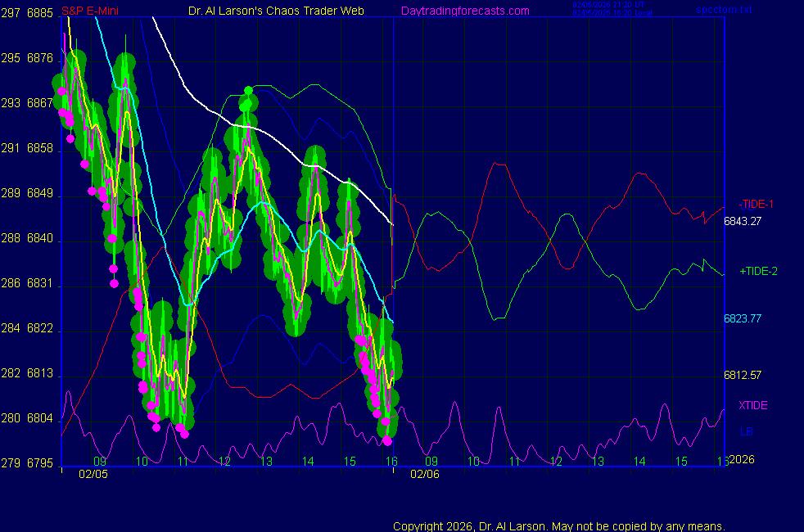Click the -TIDE-1 legend label
Image resolution: width=804 pixels, height=532 pixels.
(x=756, y=204)
